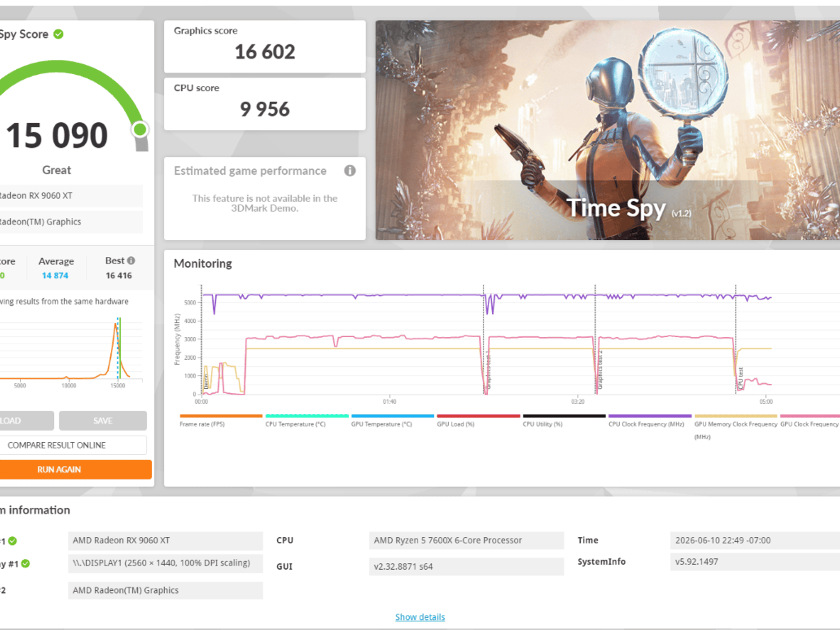
Task: Click green checkmark beside display #1 entry
Action: 25,564
